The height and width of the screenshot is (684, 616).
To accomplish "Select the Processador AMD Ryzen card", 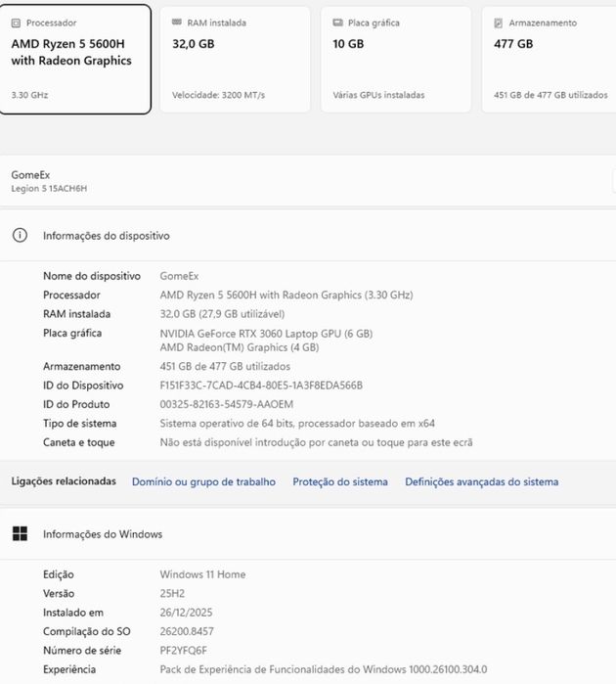I will click(75, 60).
